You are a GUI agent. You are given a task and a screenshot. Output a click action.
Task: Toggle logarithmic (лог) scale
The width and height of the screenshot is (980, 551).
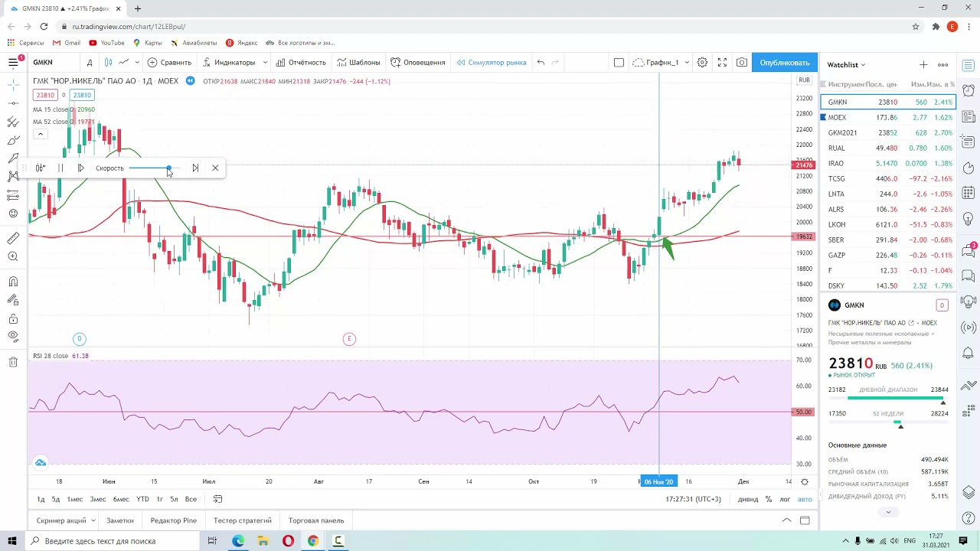[x=785, y=499]
